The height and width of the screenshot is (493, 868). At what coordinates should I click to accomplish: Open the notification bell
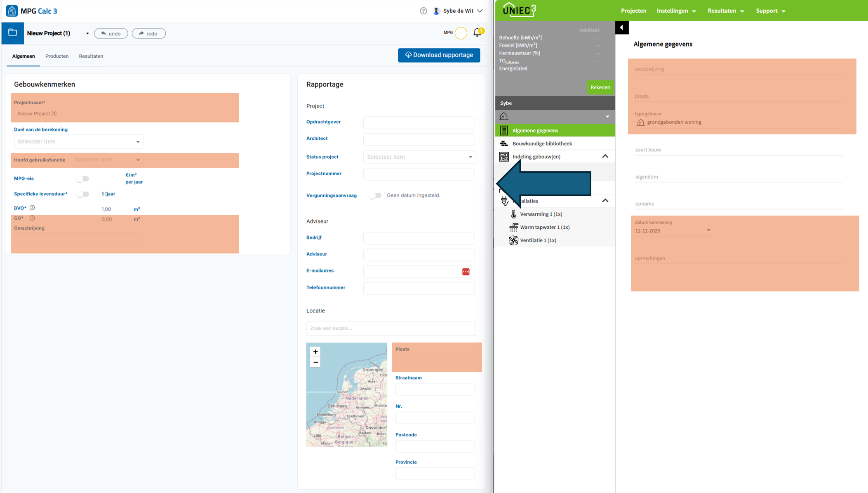477,33
